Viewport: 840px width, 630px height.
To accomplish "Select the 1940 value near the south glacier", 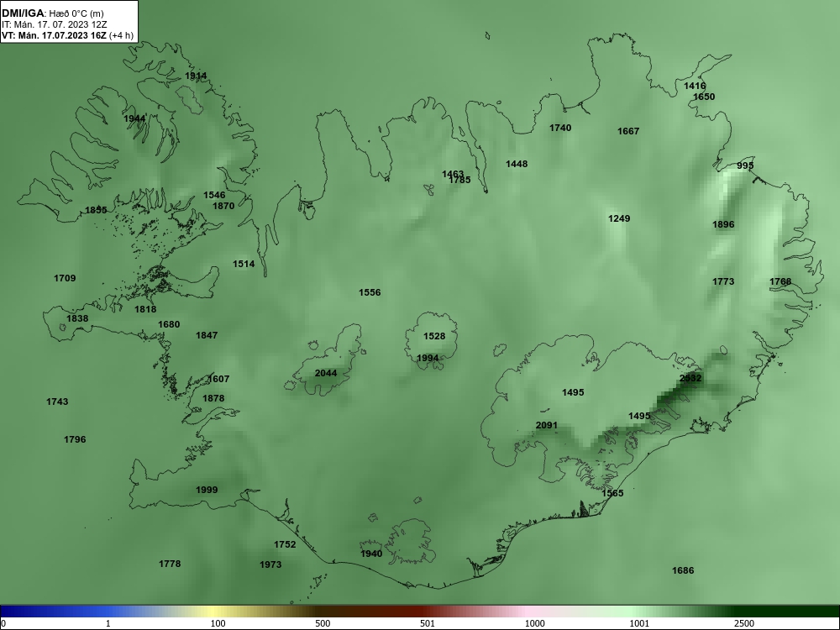I will (x=371, y=554).
